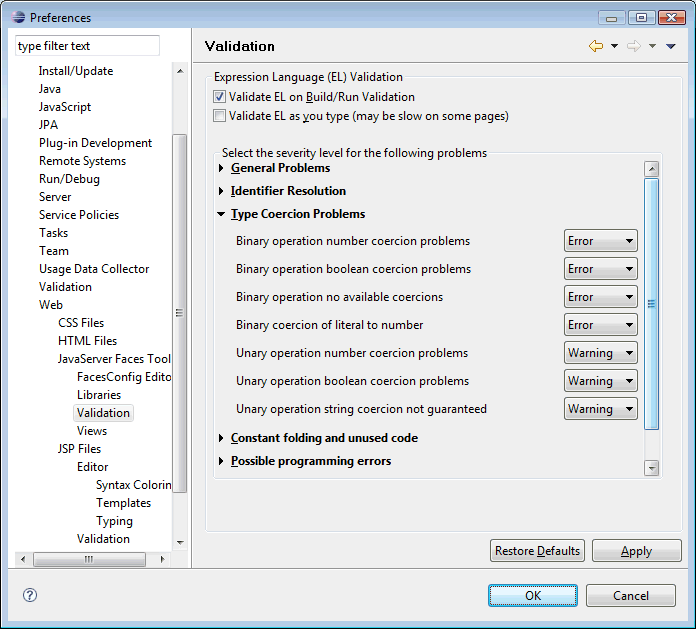Collapse the Type Coercion Problems section

221,214
